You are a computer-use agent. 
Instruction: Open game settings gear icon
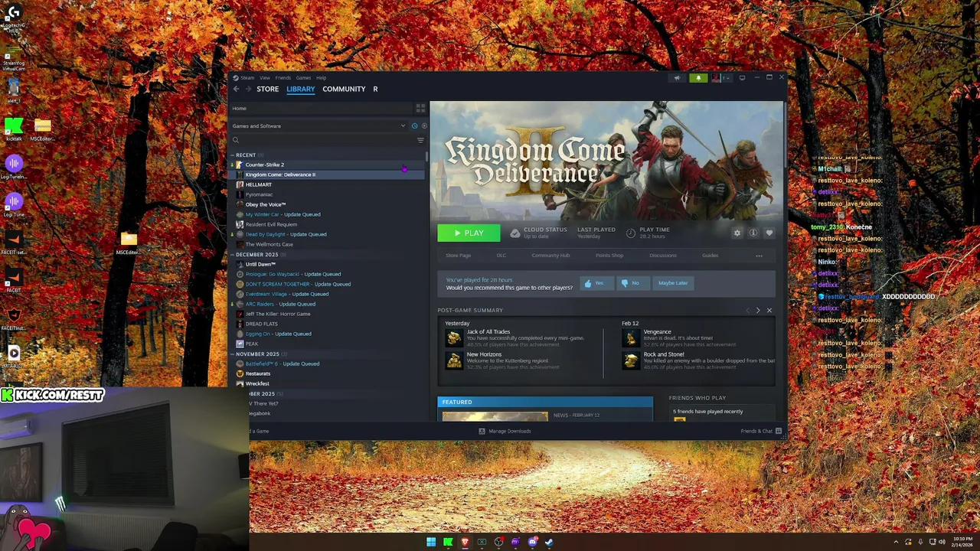(x=737, y=233)
